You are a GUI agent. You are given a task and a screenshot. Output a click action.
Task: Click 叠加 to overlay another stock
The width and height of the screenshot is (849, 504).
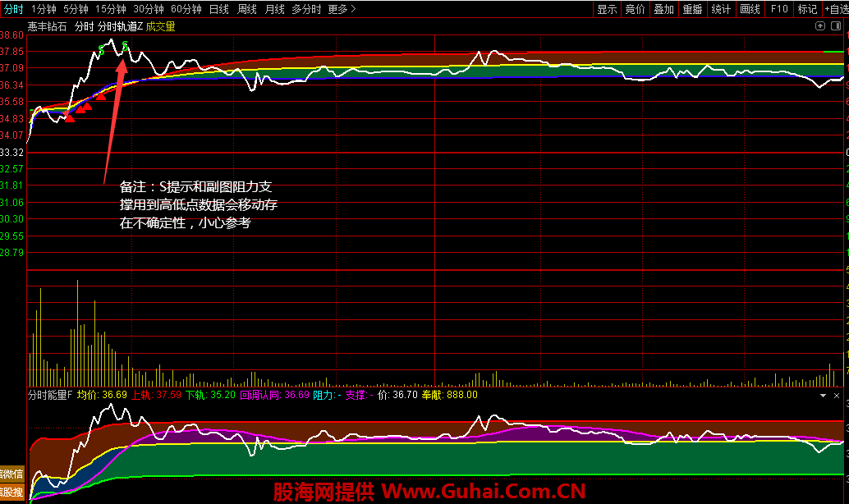[663, 9]
